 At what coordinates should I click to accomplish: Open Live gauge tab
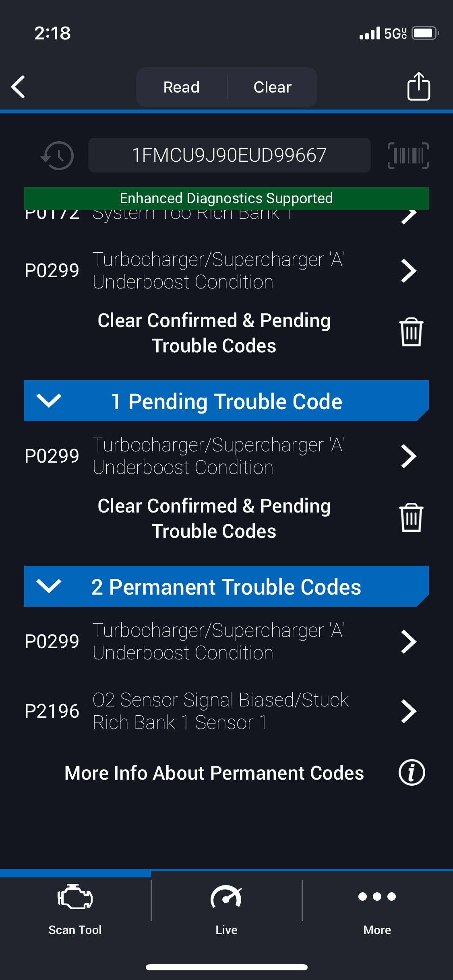click(x=226, y=908)
